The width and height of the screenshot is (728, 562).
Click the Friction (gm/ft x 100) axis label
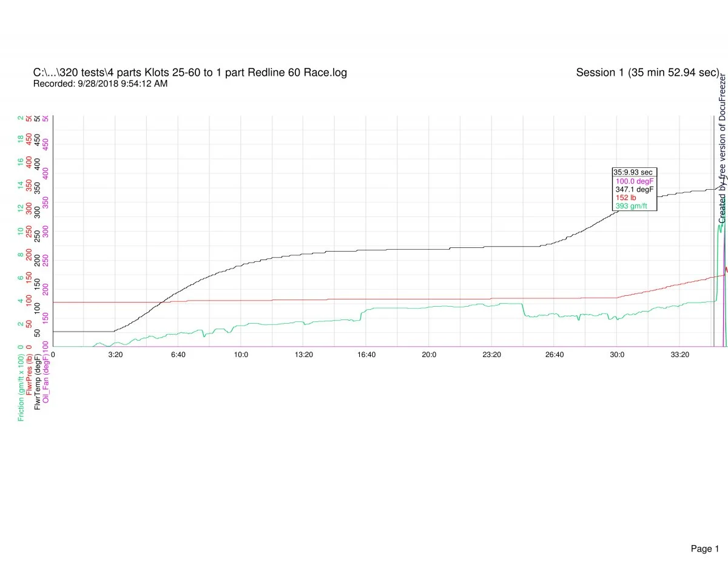tap(21, 387)
